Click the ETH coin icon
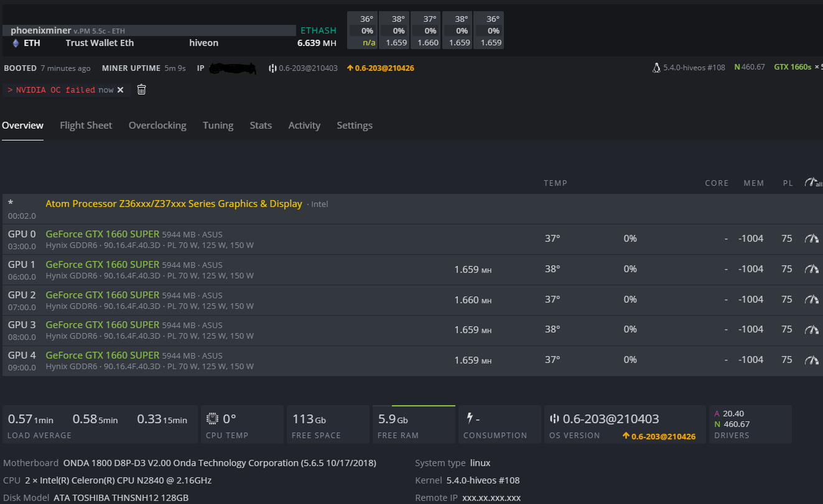Image resolution: width=823 pixels, height=504 pixels. 16,43
